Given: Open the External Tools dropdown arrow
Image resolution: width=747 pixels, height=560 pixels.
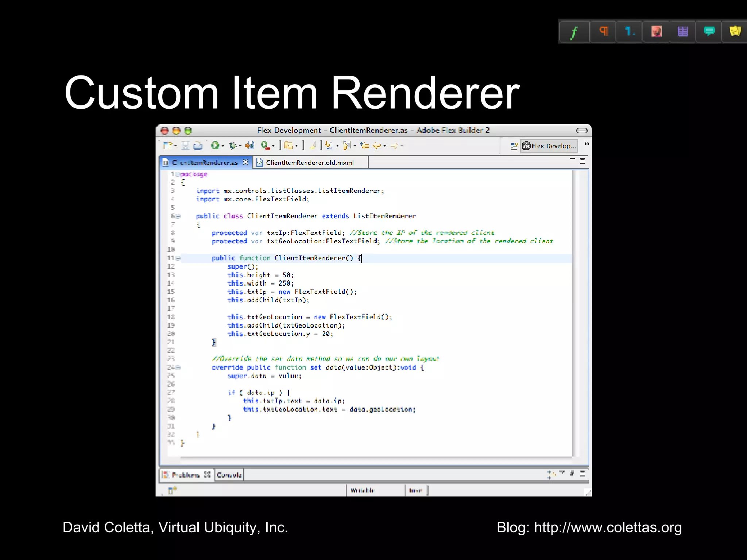Looking at the screenshot, I should coord(273,147).
